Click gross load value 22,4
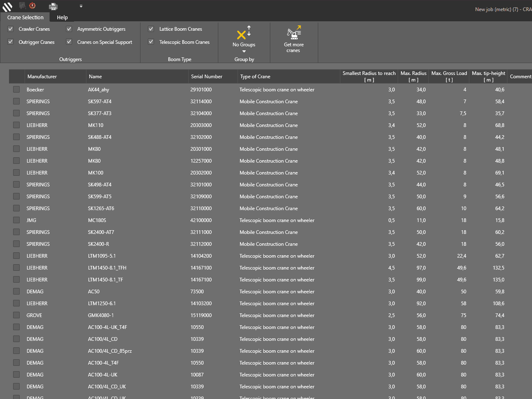The width and height of the screenshot is (532, 399). tap(462, 256)
